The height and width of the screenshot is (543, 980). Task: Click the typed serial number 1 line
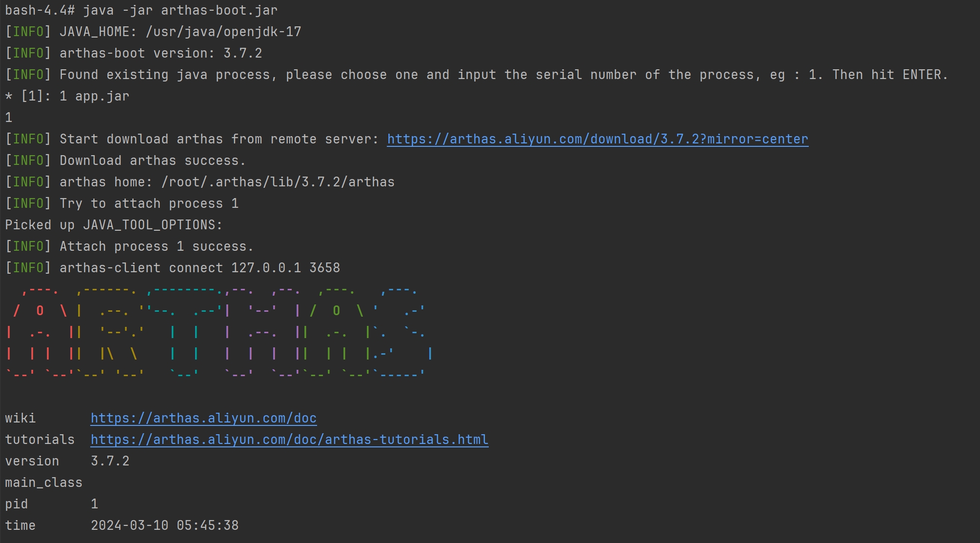[x=9, y=118]
